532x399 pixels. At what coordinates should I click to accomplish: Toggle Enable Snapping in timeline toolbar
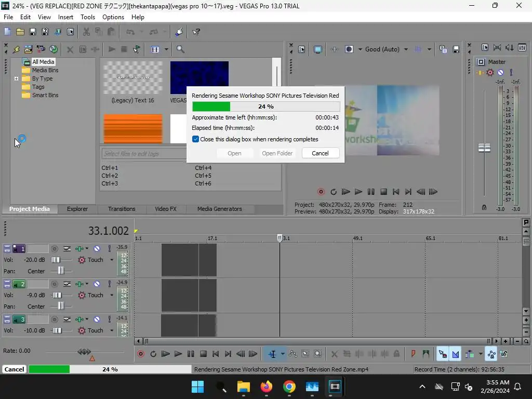click(x=443, y=354)
